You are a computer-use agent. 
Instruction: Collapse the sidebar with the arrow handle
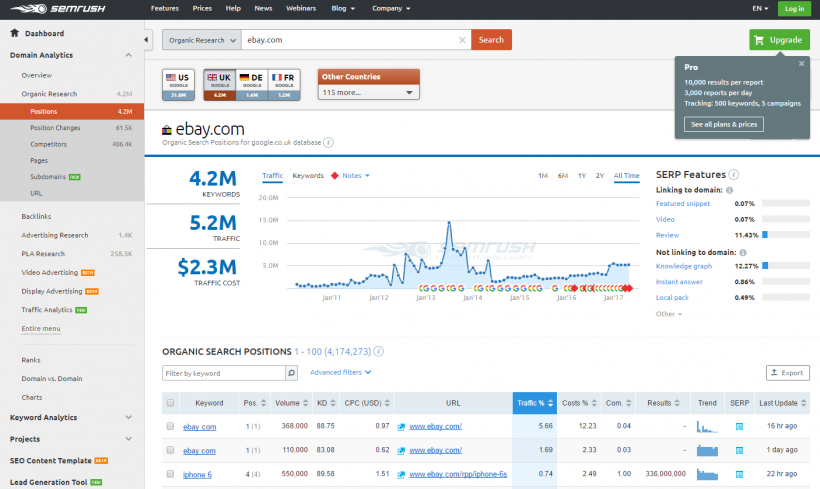click(146, 40)
